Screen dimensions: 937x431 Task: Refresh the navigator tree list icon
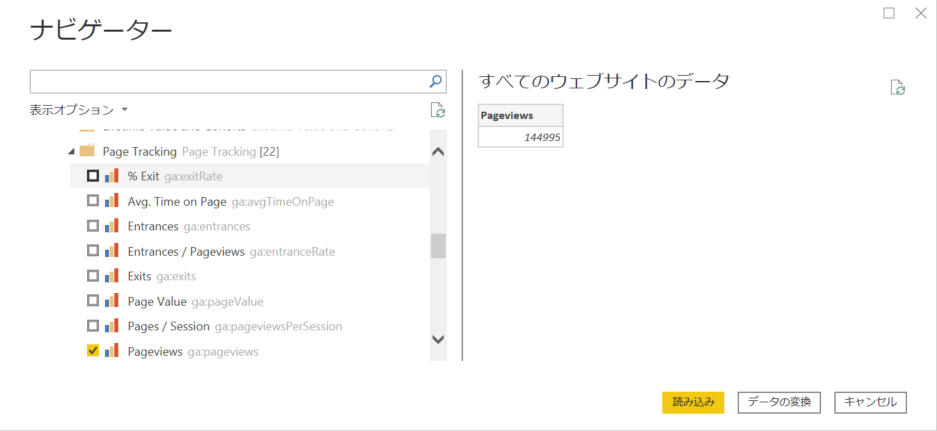pyautogui.click(x=438, y=110)
